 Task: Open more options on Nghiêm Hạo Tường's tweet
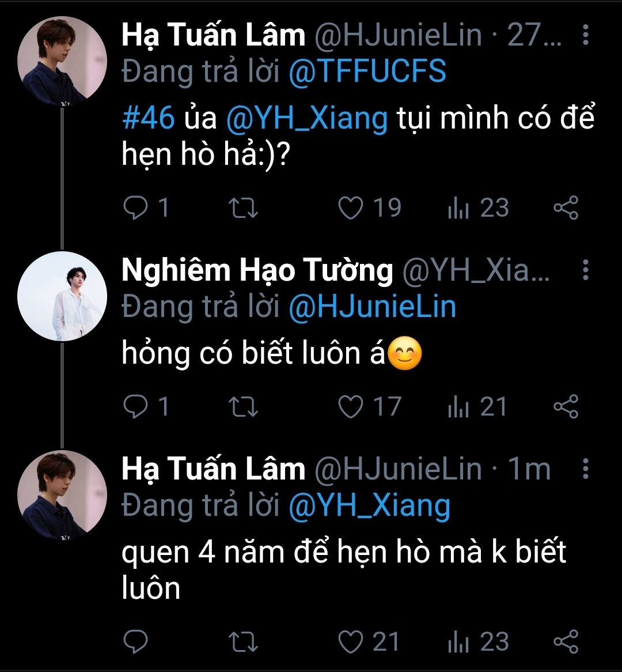point(585,270)
